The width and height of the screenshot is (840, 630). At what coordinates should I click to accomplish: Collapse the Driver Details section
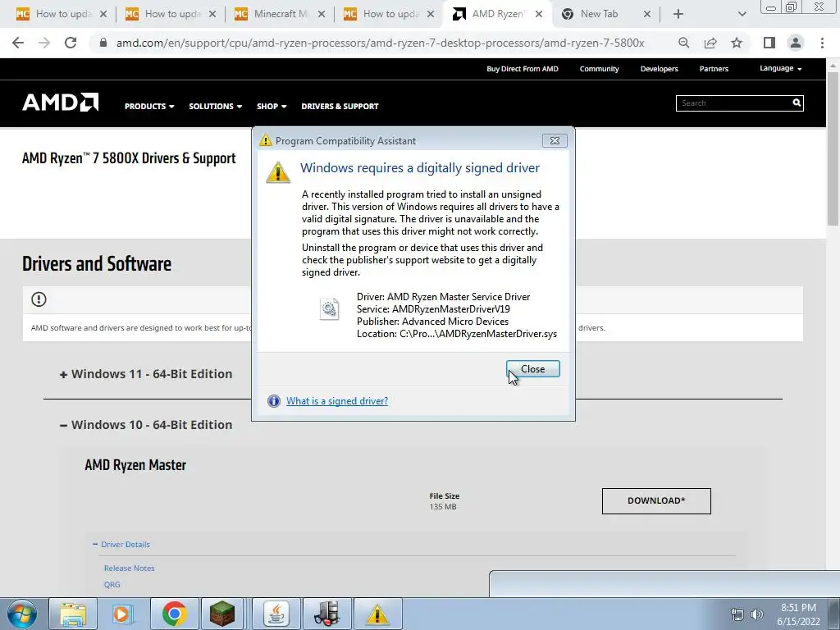click(121, 545)
